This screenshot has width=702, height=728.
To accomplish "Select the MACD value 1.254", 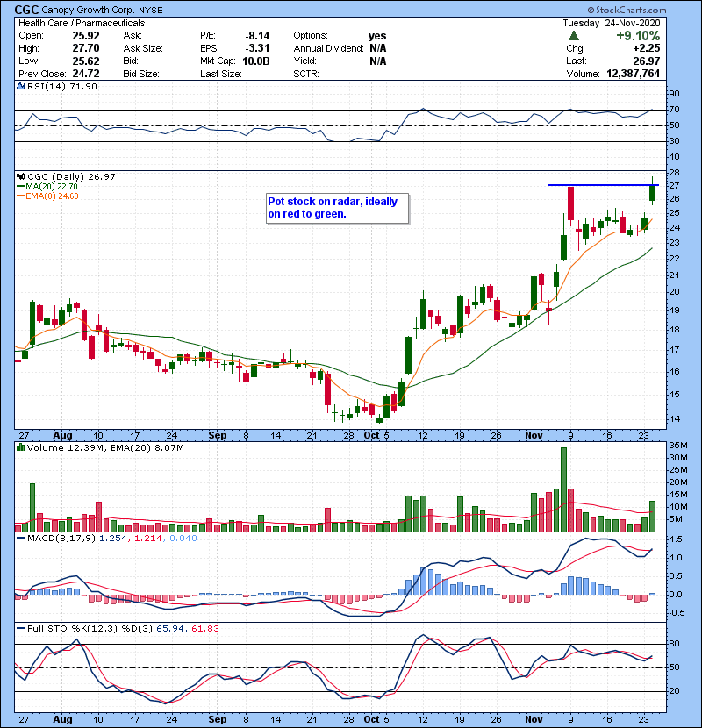I will point(112,539).
